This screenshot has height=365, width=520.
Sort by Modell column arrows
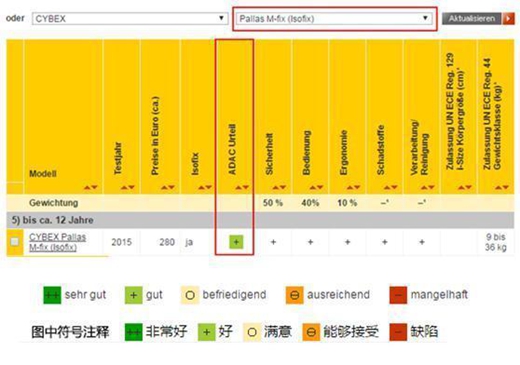(x=90, y=187)
